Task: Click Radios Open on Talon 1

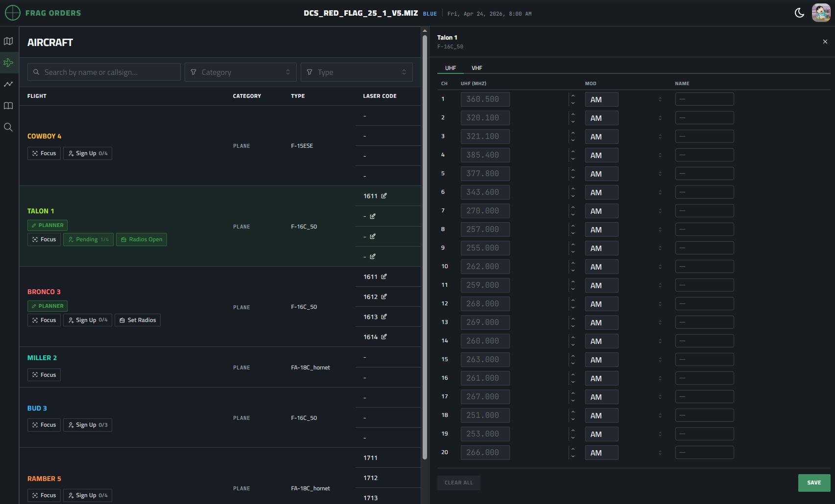Action: tap(142, 239)
